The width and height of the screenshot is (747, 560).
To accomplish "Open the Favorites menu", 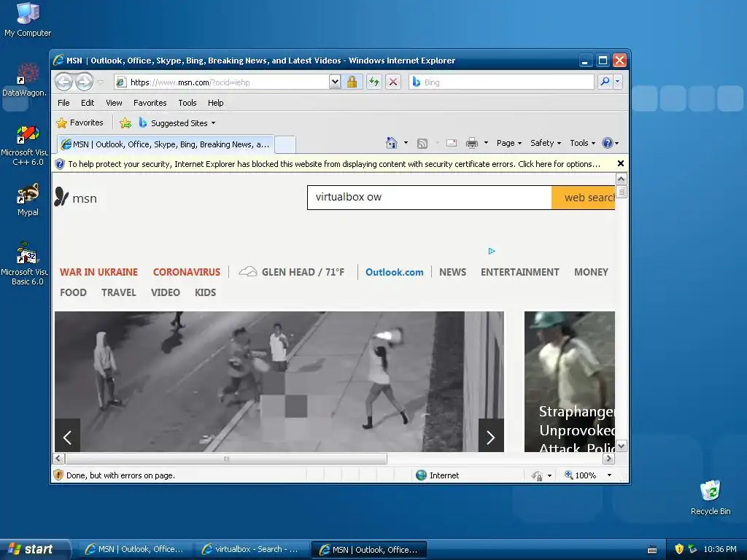I will tap(150, 103).
